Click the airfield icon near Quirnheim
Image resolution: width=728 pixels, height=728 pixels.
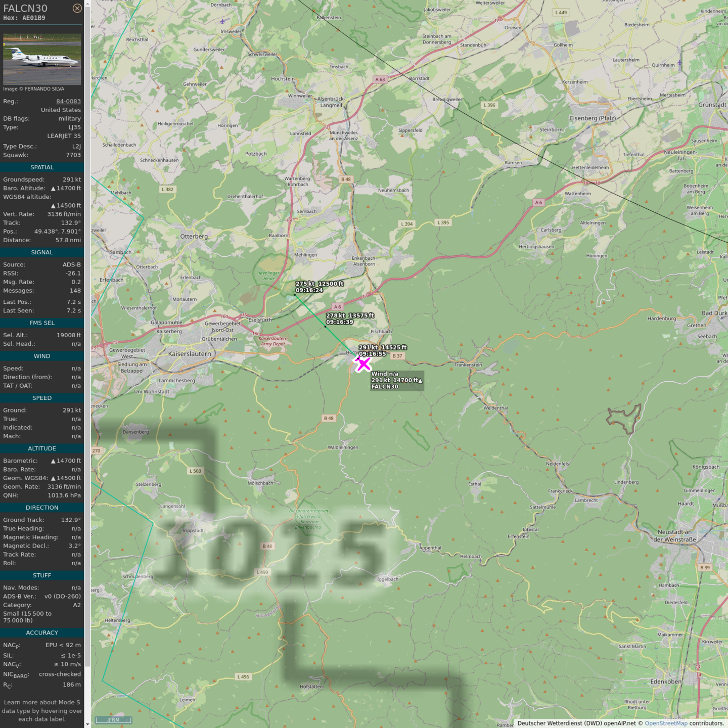[680, 63]
